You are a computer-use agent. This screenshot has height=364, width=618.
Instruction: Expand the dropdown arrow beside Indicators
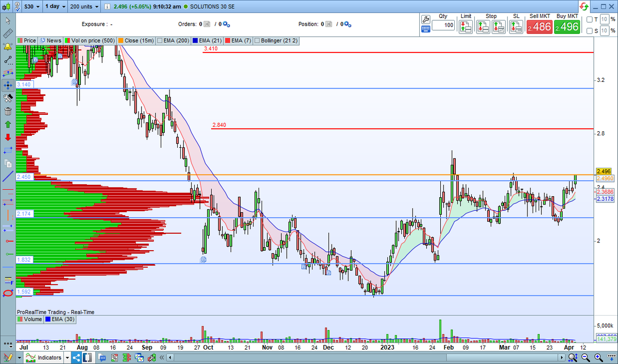tap(67, 357)
